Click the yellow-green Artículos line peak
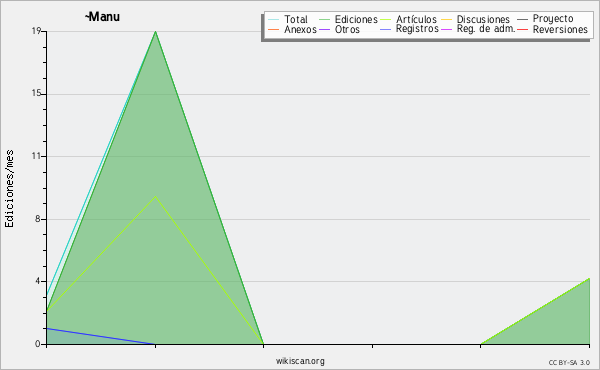Image resolution: width=600 pixels, height=370 pixels. (x=155, y=196)
